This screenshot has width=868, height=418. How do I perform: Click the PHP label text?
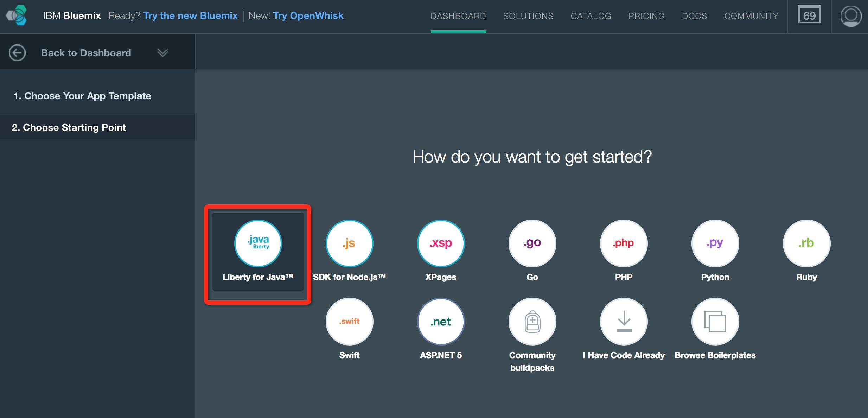click(624, 277)
